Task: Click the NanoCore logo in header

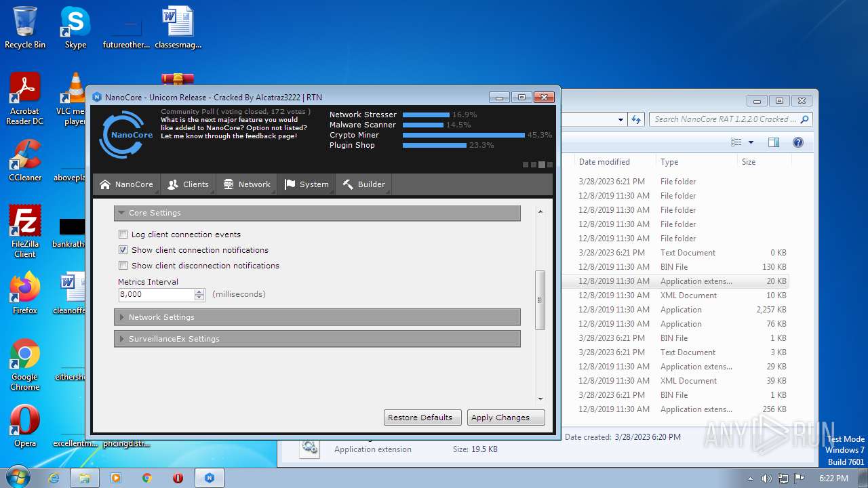Action: (x=125, y=135)
